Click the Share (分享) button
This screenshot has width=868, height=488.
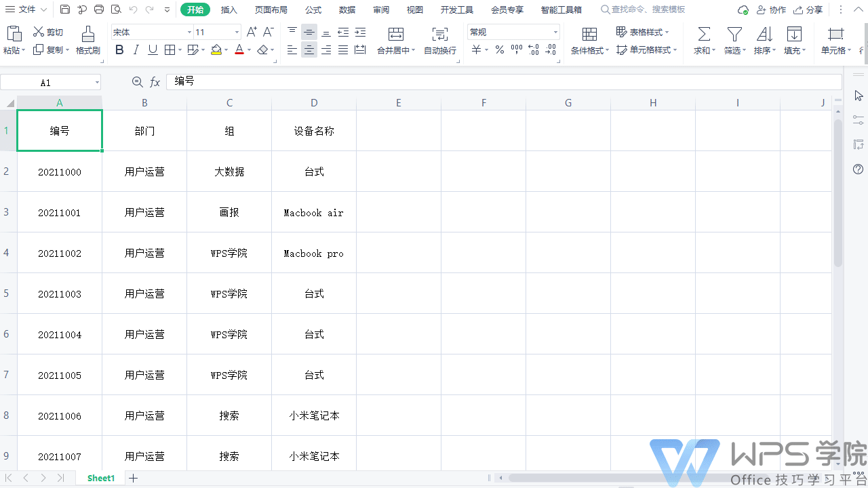pyautogui.click(x=808, y=10)
